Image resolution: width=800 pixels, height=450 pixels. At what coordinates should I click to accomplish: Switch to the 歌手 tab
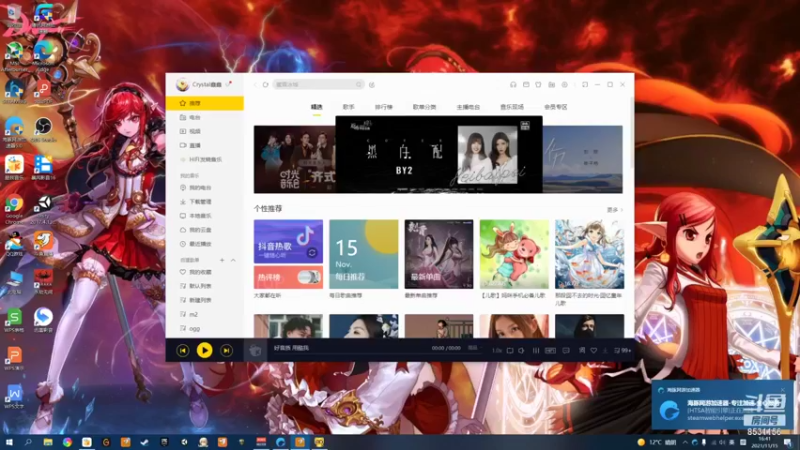(348, 107)
